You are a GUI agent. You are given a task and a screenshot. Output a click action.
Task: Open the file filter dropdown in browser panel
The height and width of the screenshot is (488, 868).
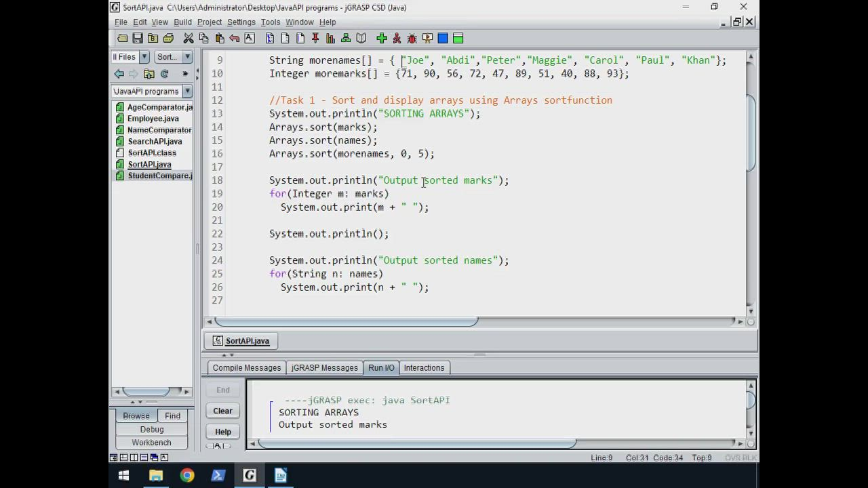click(x=144, y=57)
